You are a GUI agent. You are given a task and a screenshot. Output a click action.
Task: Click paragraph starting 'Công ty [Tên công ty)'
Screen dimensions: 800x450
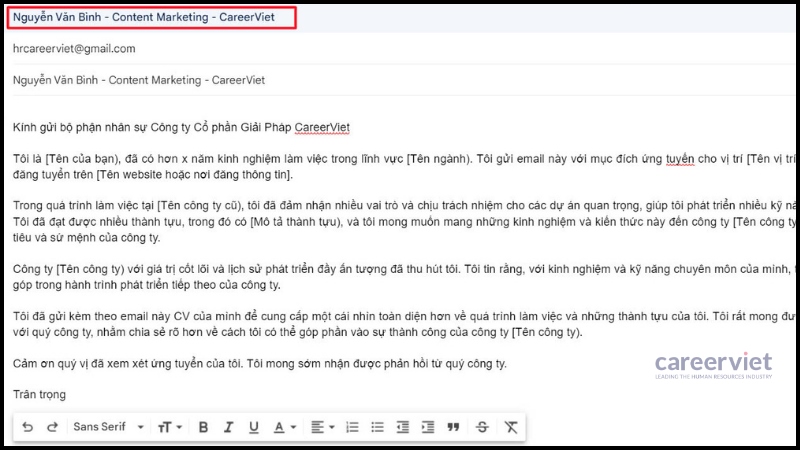(403, 277)
